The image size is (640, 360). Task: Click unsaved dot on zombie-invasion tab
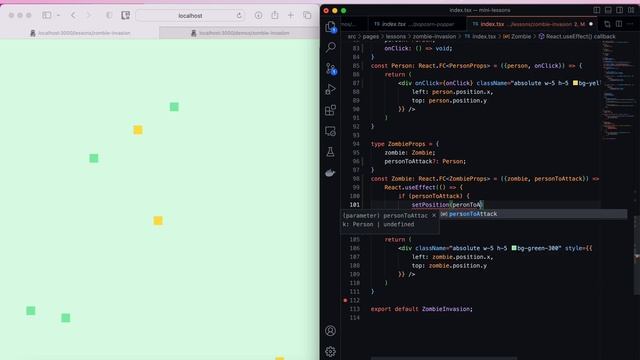[x=591, y=24]
